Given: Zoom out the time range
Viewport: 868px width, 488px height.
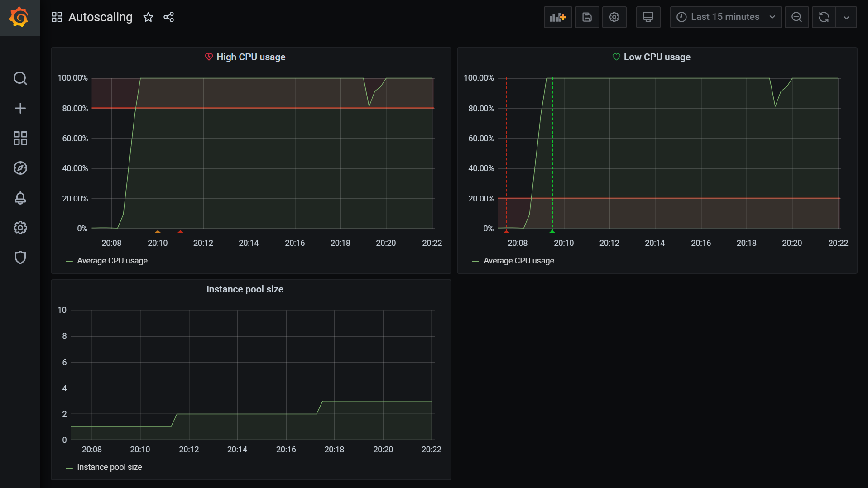Looking at the screenshot, I should [x=796, y=17].
